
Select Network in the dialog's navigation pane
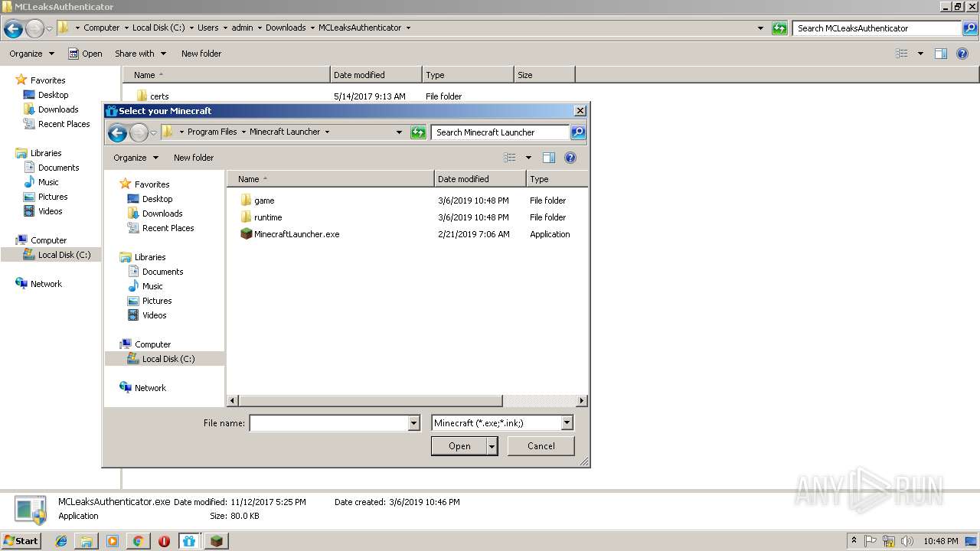click(150, 388)
